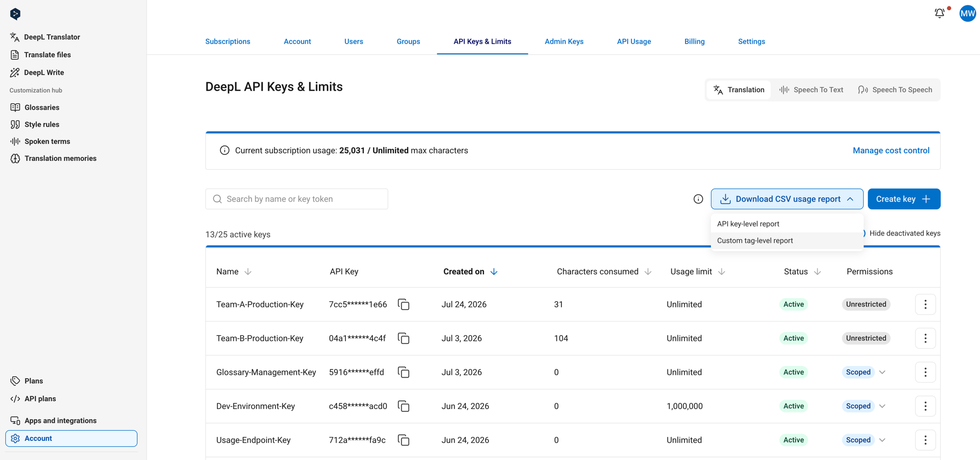Open Apps and integrations in sidebar
Screen dimensions: 980x460
pos(53,420)
